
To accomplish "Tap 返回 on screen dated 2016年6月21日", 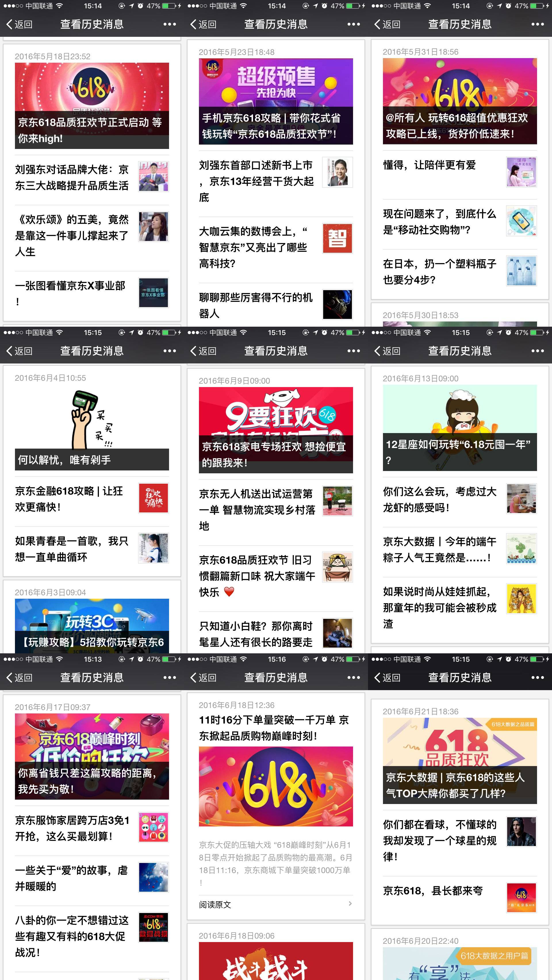I will click(x=388, y=677).
